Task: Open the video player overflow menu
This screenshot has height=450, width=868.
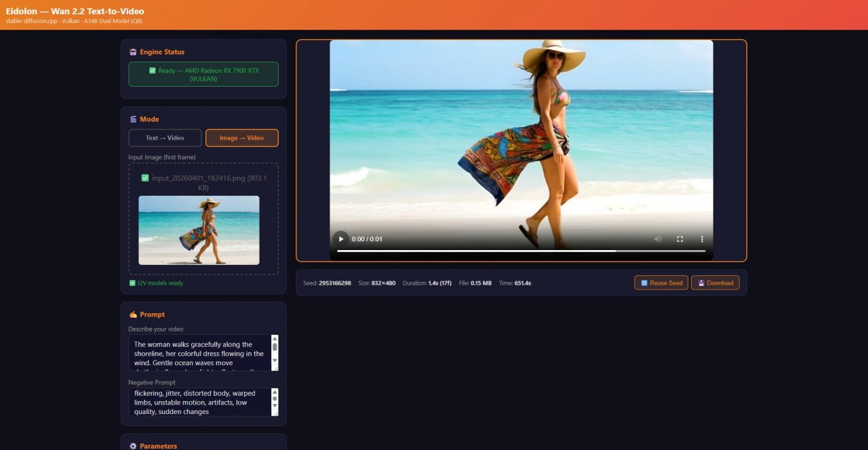Action: pyautogui.click(x=702, y=239)
